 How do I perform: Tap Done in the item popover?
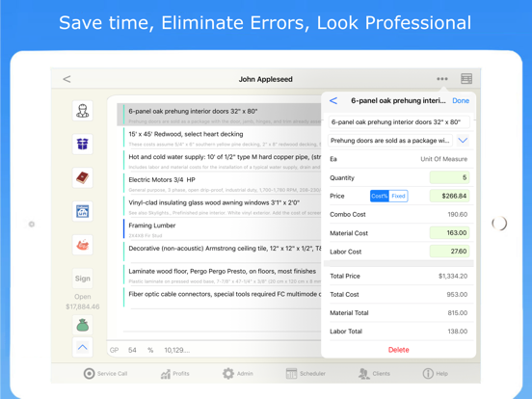tap(461, 101)
